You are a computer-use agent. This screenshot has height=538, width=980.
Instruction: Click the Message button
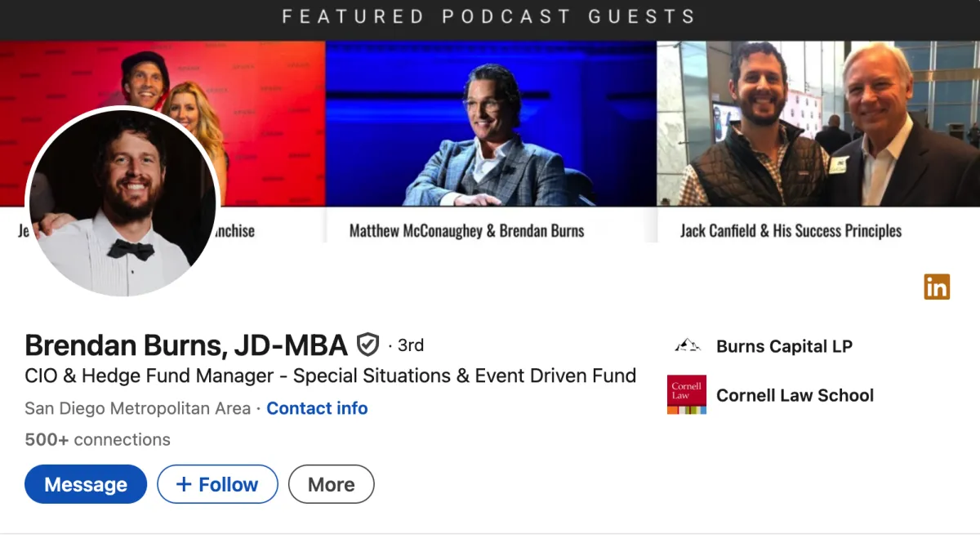coord(86,484)
